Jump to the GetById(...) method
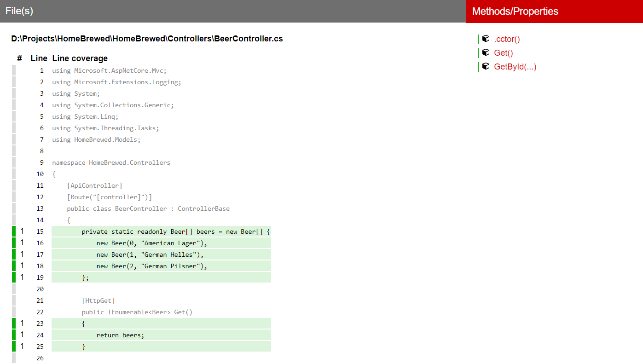Image resolution: width=643 pixels, height=364 pixels. [515, 67]
